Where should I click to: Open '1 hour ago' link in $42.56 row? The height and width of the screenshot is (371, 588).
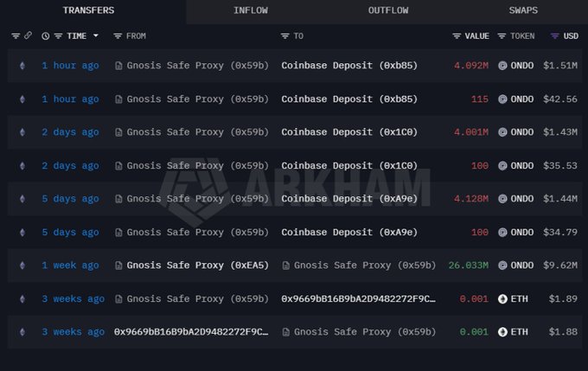click(71, 99)
